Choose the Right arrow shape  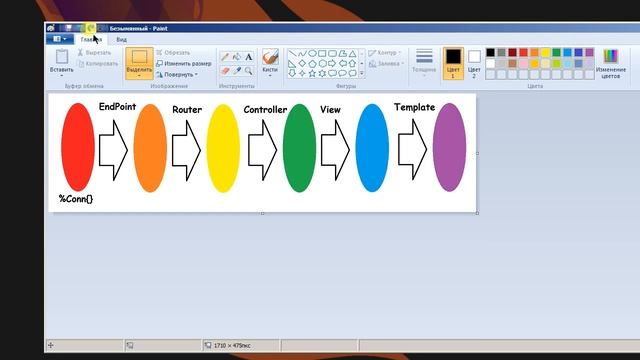click(x=332, y=64)
